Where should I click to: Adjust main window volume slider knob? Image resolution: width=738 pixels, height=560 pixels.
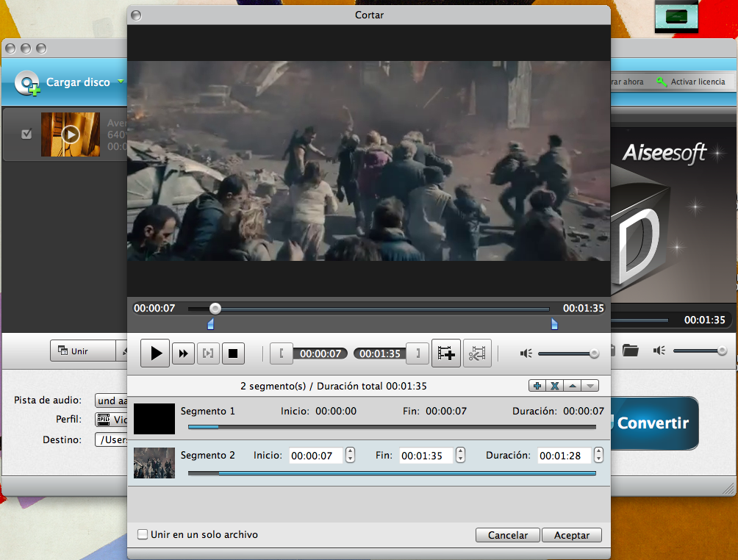(722, 351)
